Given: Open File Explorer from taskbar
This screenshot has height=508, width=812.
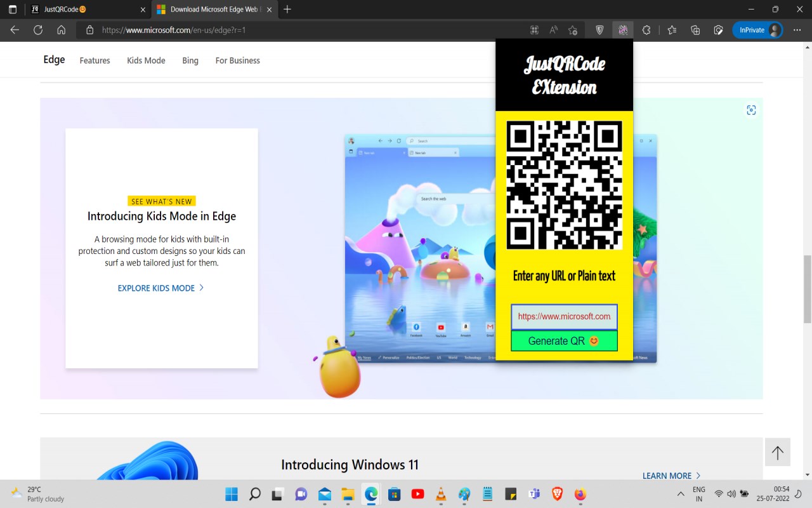Looking at the screenshot, I should click(347, 494).
